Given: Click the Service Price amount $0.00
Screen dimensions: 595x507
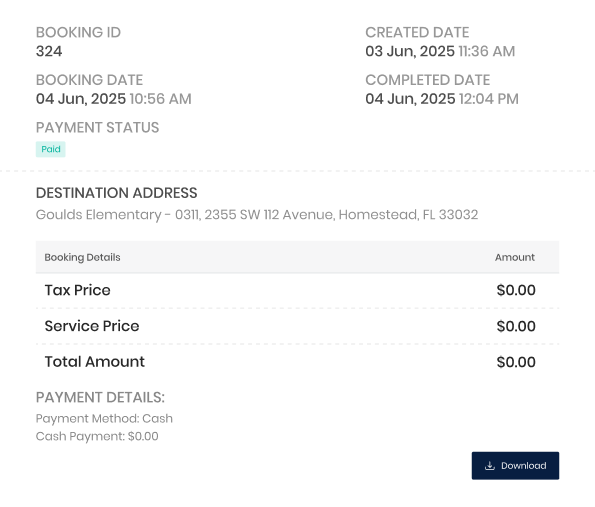Looking at the screenshot, I should click(516, 326).
